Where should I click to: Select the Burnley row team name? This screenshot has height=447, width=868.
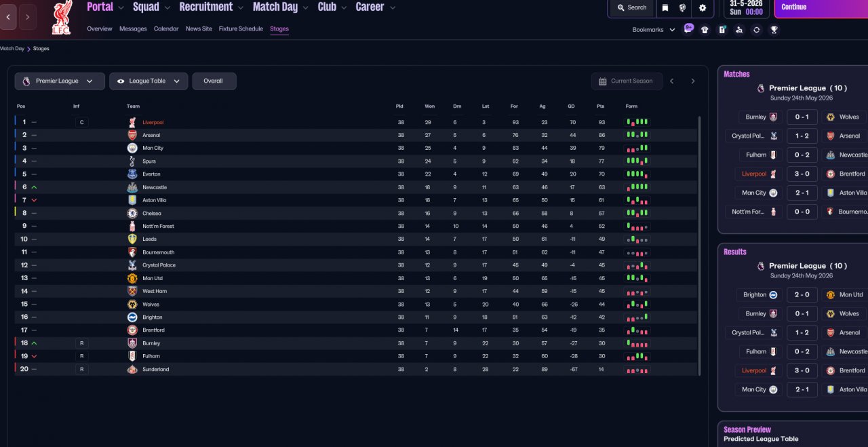(151, 343)
